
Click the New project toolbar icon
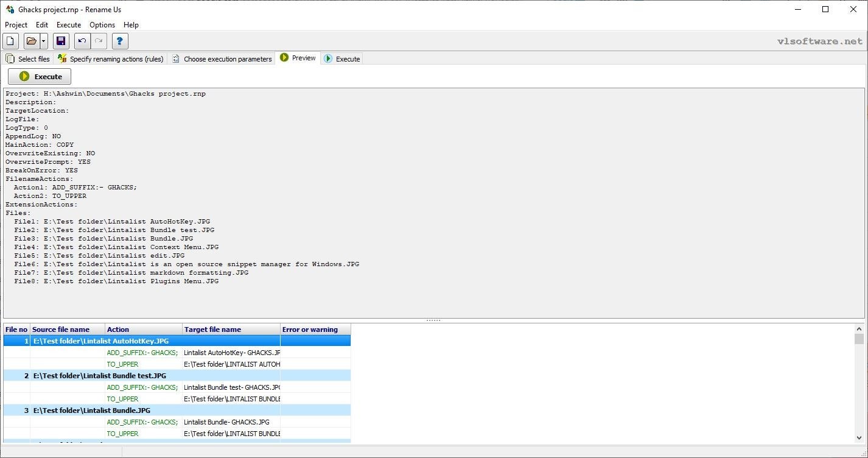(10, 41)
